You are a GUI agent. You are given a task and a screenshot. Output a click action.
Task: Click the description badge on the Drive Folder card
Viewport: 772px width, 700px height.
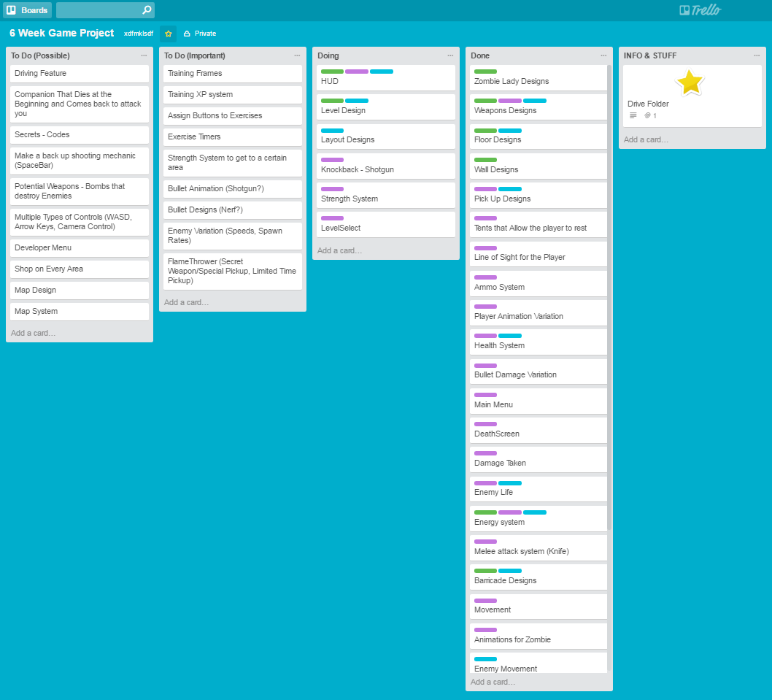[x=633, y=115]
